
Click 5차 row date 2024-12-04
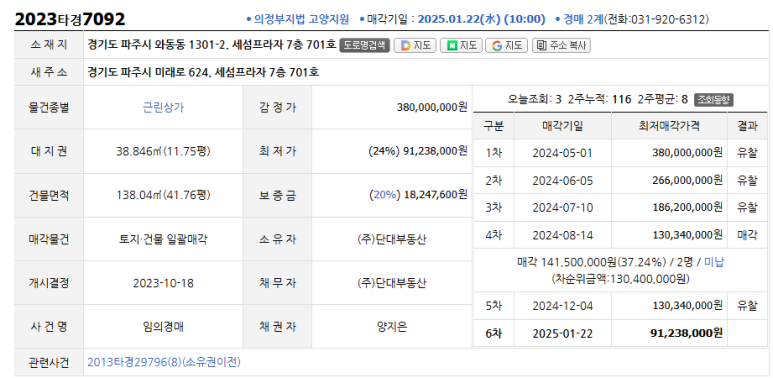tap(562, 306)
